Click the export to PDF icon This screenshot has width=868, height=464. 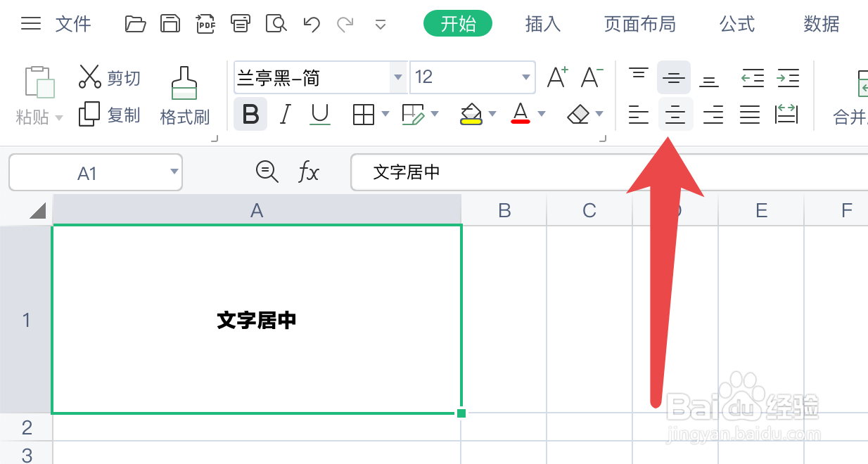click(206, 22)
